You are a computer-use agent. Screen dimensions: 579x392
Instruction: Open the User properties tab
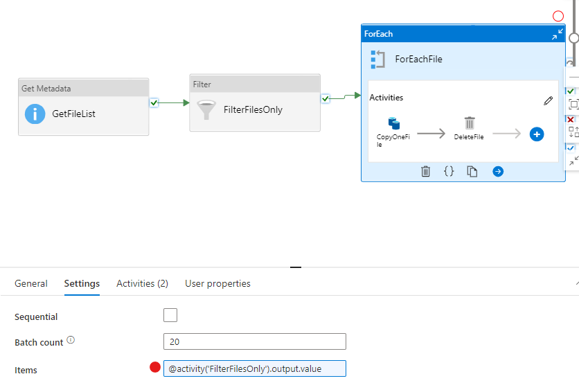[x=217, y=283]
